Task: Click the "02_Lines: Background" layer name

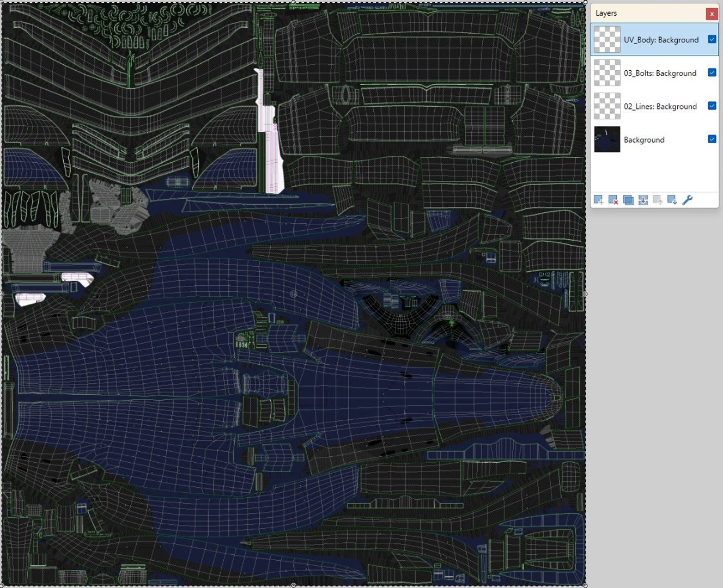Action: pyautogui.click(x=660, y=106)
